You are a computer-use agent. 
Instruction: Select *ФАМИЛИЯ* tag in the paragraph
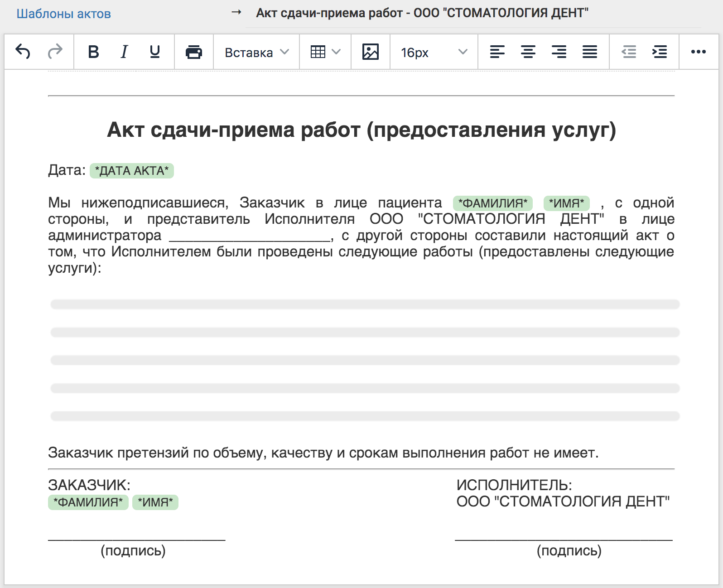(493, 203)
